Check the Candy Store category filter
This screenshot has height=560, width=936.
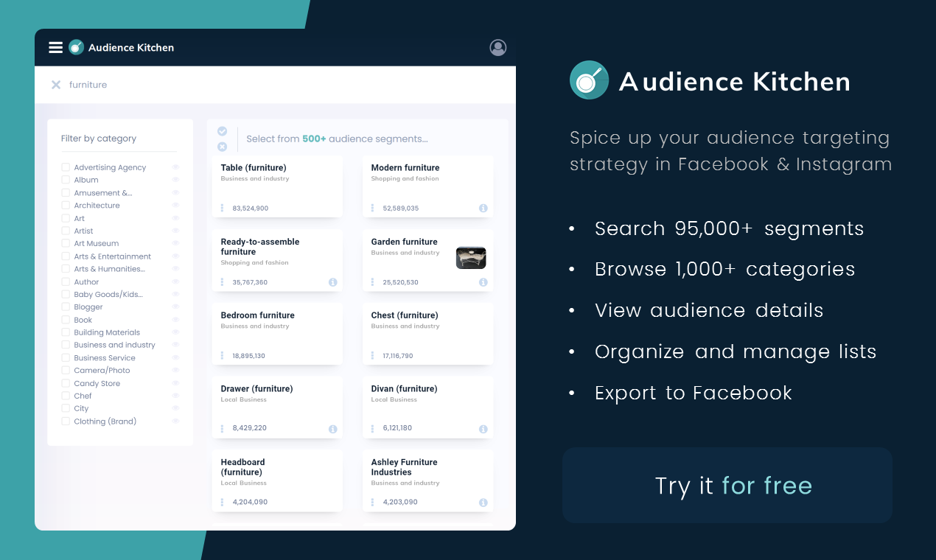(x=66, y=383)
